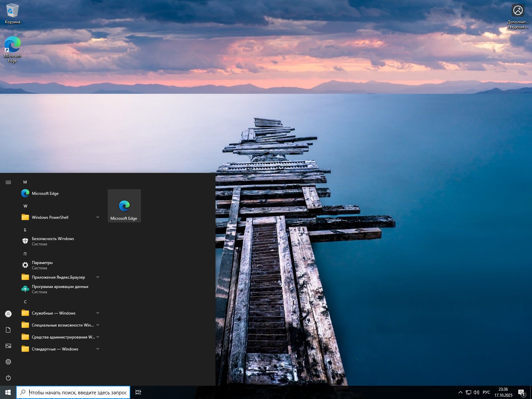Click the Power icon in Start menu
This screenshot has width=532, height=399.
[8, 378]
